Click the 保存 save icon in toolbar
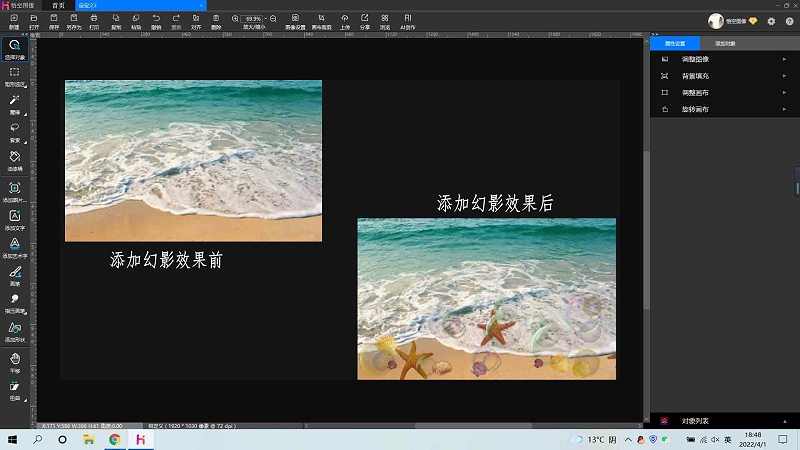The image size is (800, 450). pos(53,21)
